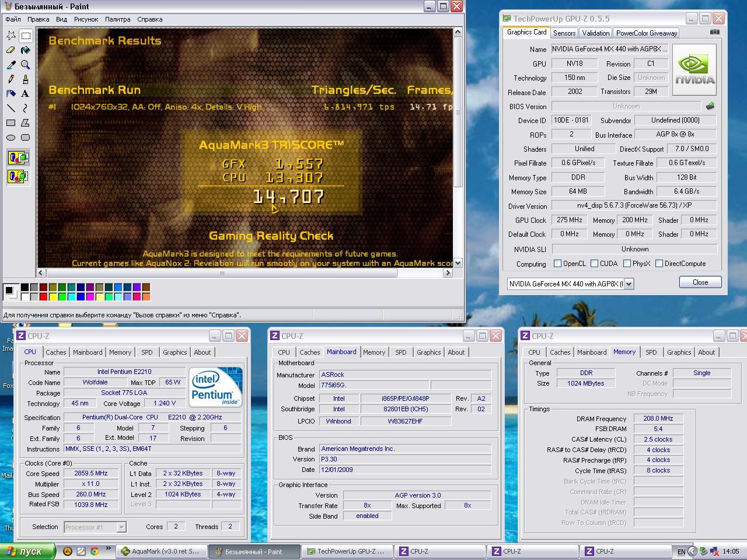Viewport: 747px width, 560px height.
Task: Expand hidden tray icons arrow
Action: click(x=692, y=551)
